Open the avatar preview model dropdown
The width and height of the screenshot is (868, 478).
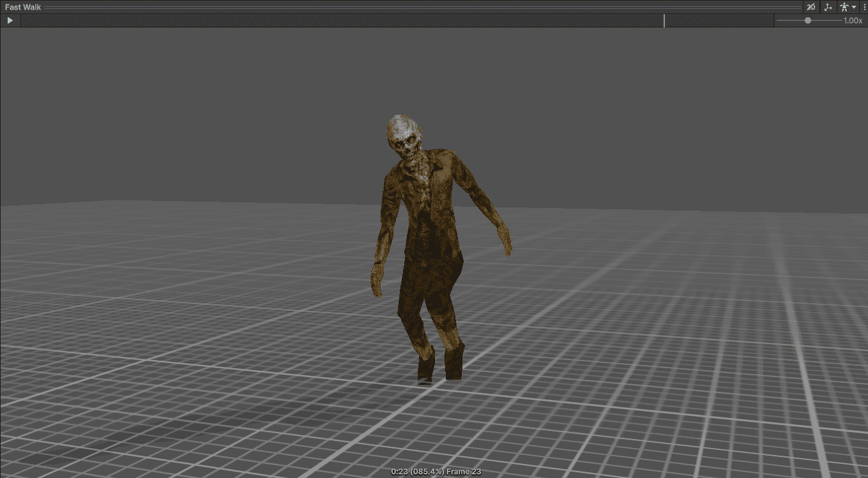click(x=848, y=7)
